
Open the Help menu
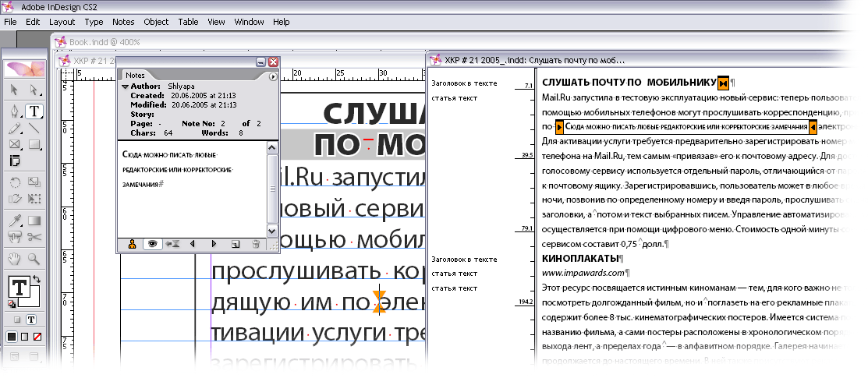click(x=282, y=22)
